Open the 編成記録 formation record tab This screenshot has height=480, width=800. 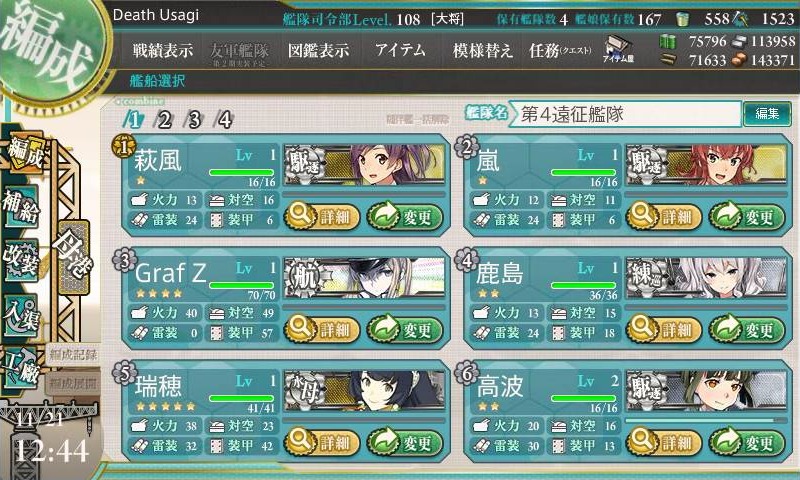73,355
